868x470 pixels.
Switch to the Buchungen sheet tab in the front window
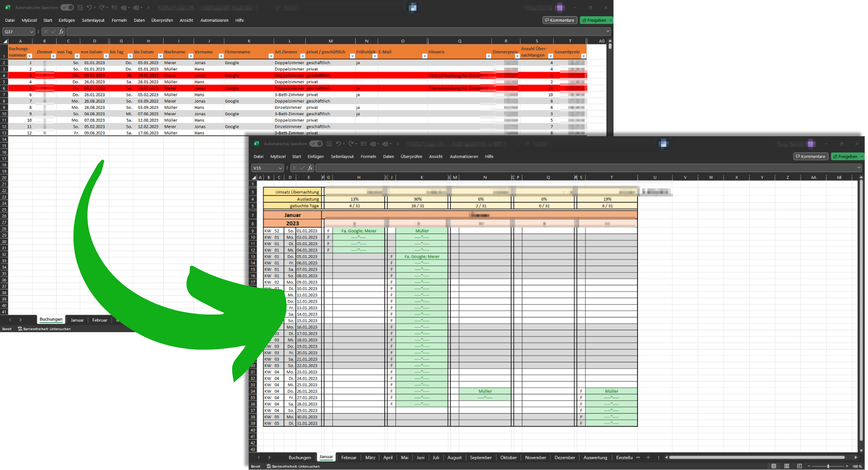tap(300, 458)
